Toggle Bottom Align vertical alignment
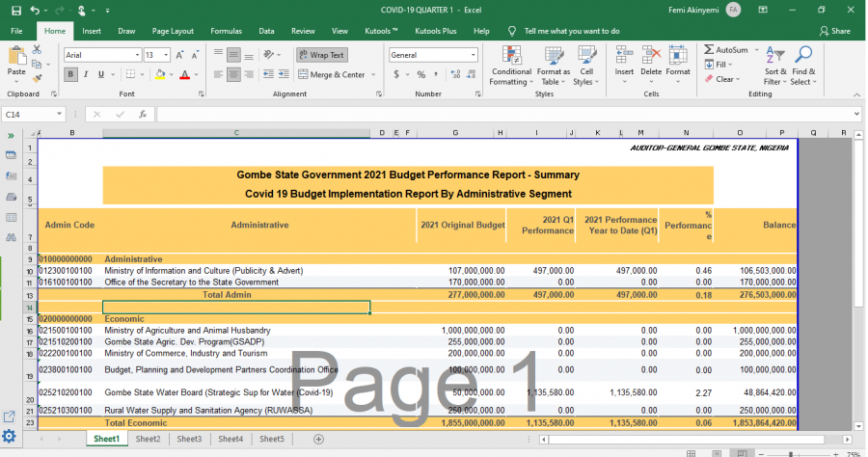Image resolution: width=868 pixels, height=457 pixels. click(x=249, y=55)
